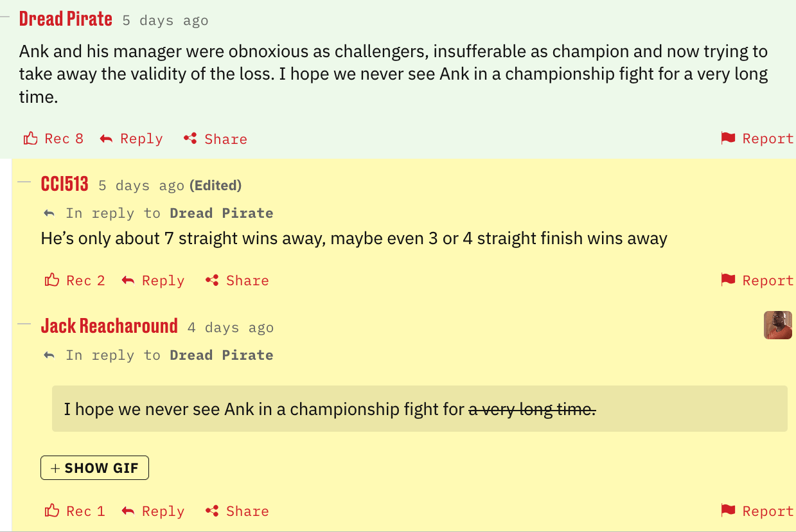Click the Share icon under Dread Pirate's comment

(190, 139)
